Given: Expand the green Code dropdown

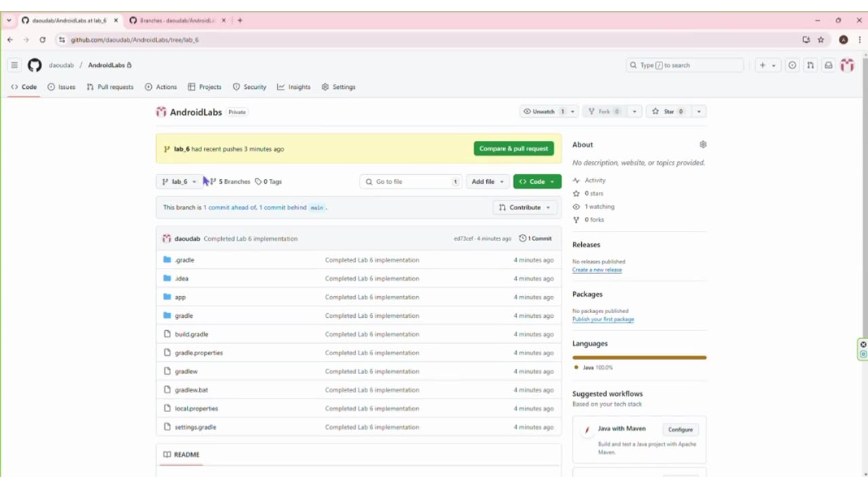Looking at the screenshot, I should [x=537, y=182].
